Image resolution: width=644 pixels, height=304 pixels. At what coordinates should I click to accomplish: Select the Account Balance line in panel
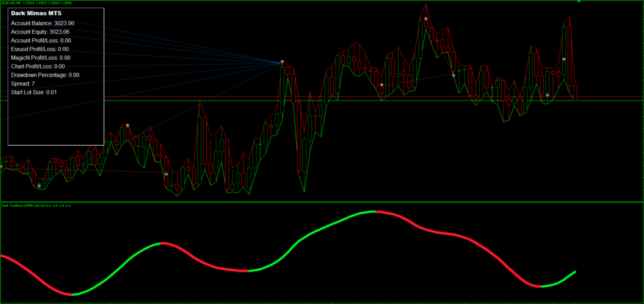pyautogui.click(x=42, y=23)
